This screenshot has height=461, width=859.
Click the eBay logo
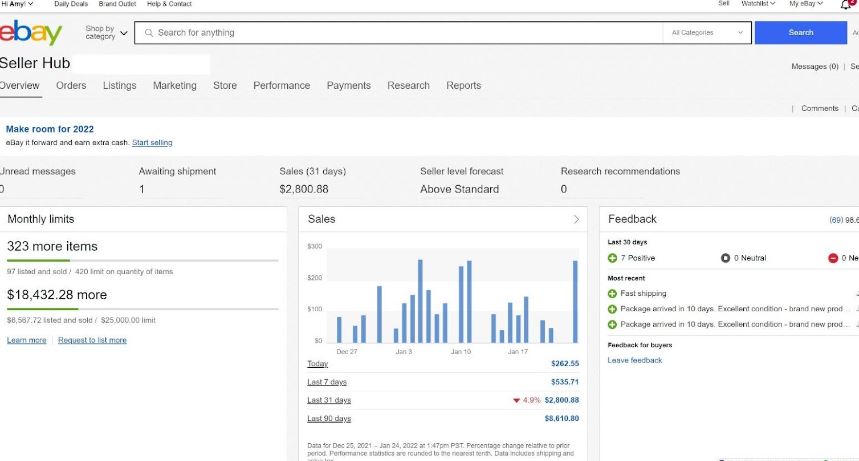pos(31,32)
